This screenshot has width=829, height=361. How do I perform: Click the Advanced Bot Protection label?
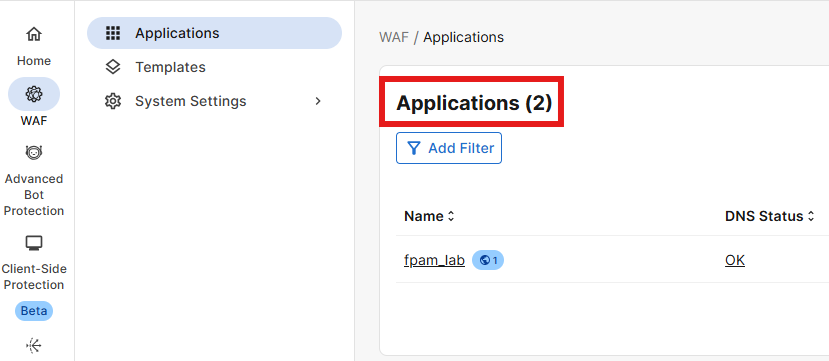34,195
